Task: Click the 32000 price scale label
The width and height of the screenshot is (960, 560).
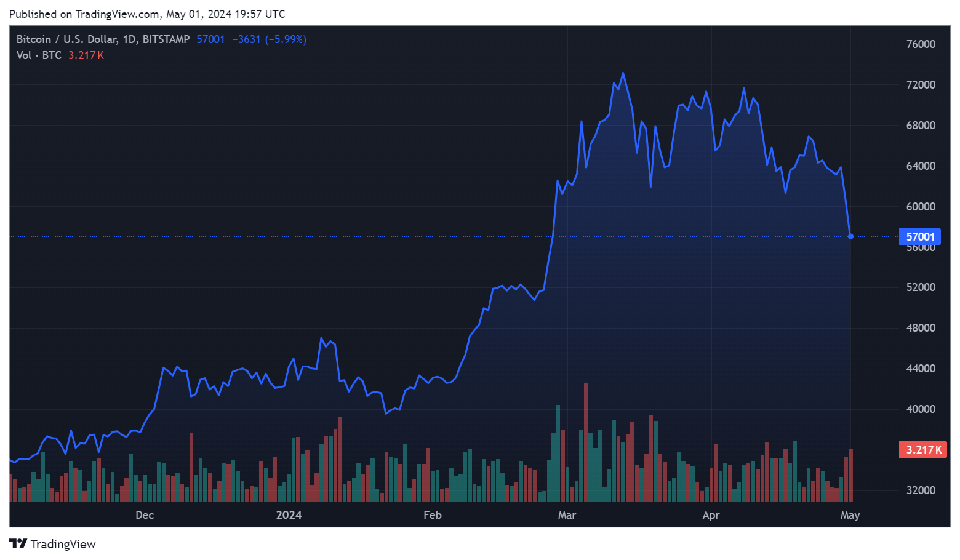Action: pos(921,490)
